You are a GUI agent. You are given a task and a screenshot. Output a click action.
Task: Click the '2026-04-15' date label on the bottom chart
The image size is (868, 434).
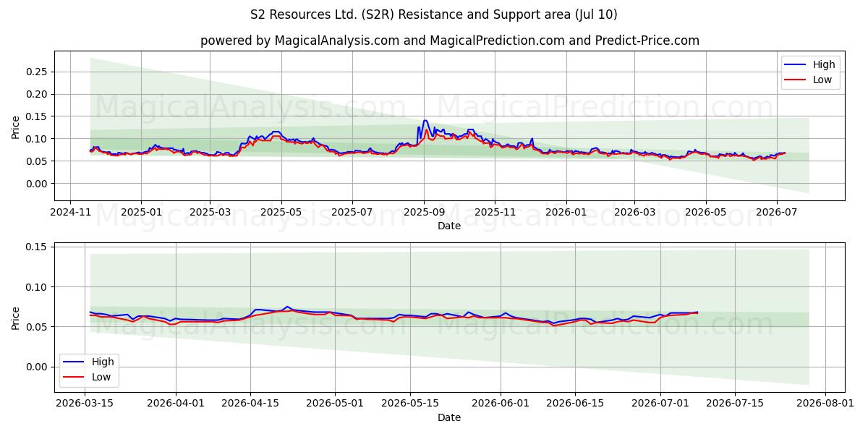pos(250,404)
